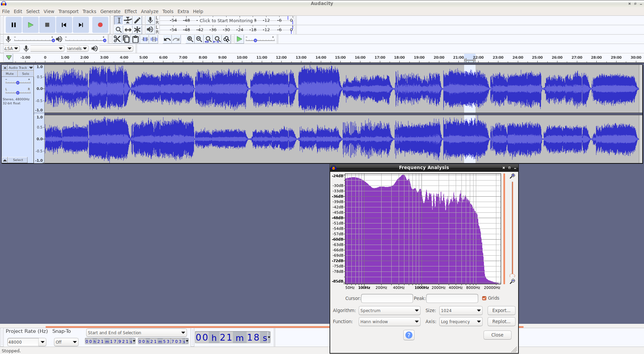The height and width of the screenshot is (354, 644).
Task: Open the Size 1024 dropdown
Action: point(461,310)
